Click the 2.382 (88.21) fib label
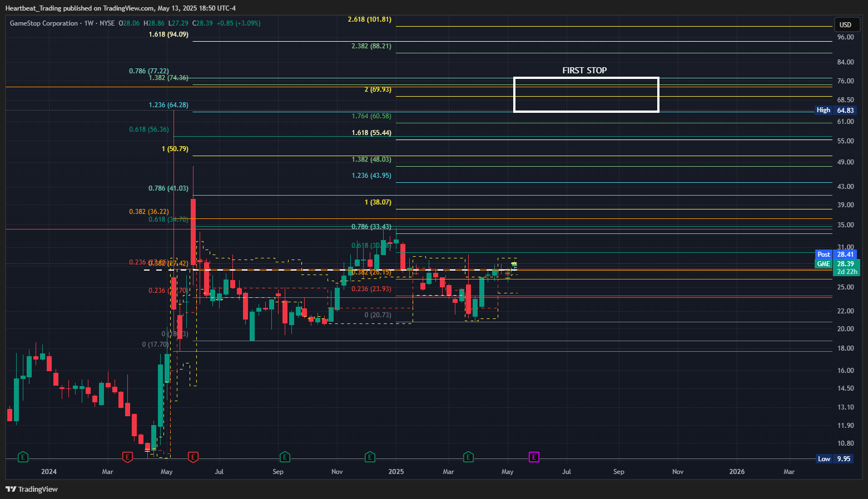The width and height of the screenshot is (868, 499). coord(371,46)
